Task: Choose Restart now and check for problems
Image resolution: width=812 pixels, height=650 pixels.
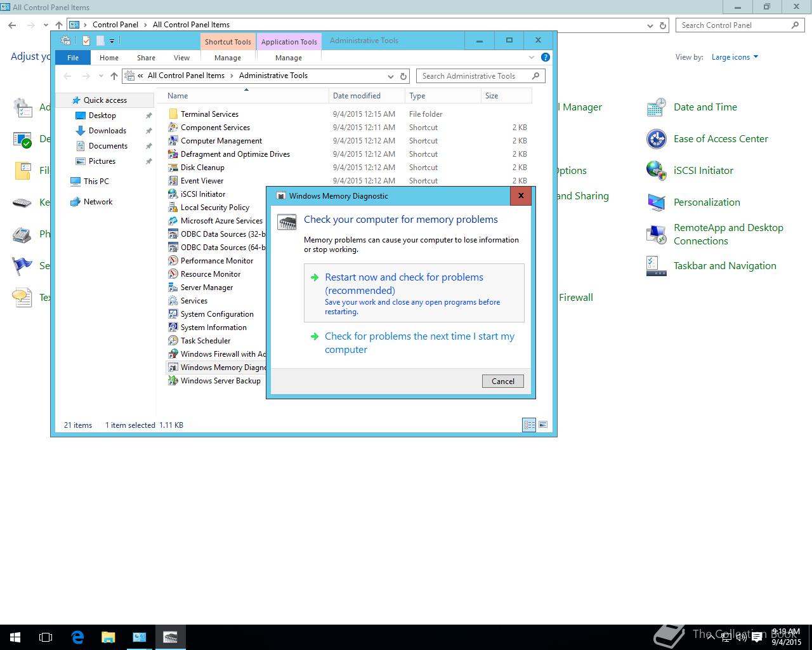Action: point(414,293)
